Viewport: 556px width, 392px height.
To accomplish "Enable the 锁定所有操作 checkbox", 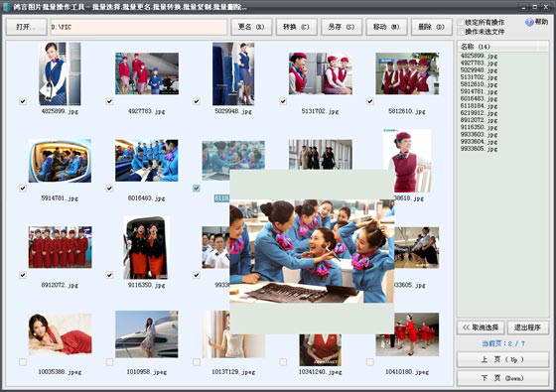I will [461, 22].
